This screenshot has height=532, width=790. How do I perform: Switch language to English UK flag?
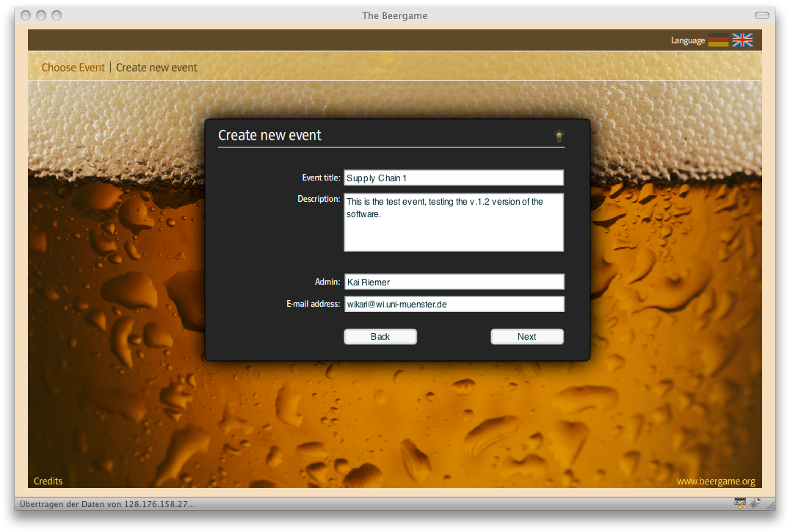[x=742, y=40]
